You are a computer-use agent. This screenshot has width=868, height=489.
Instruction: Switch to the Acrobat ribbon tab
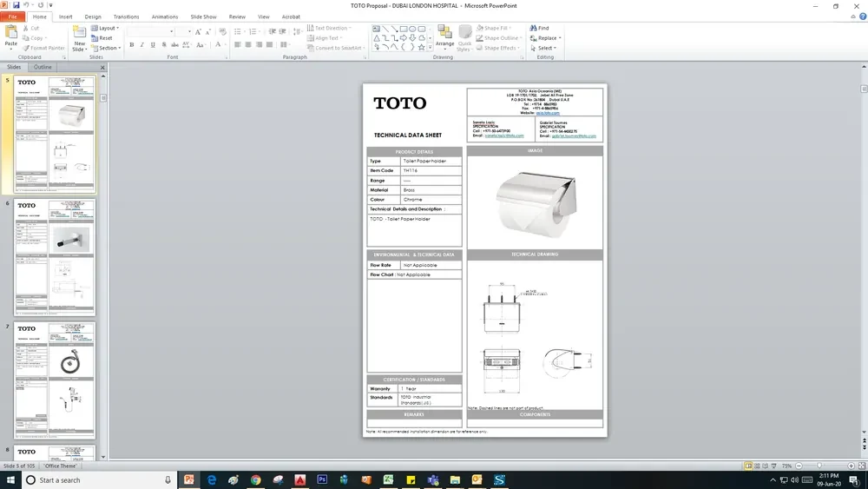coord(291,17)
